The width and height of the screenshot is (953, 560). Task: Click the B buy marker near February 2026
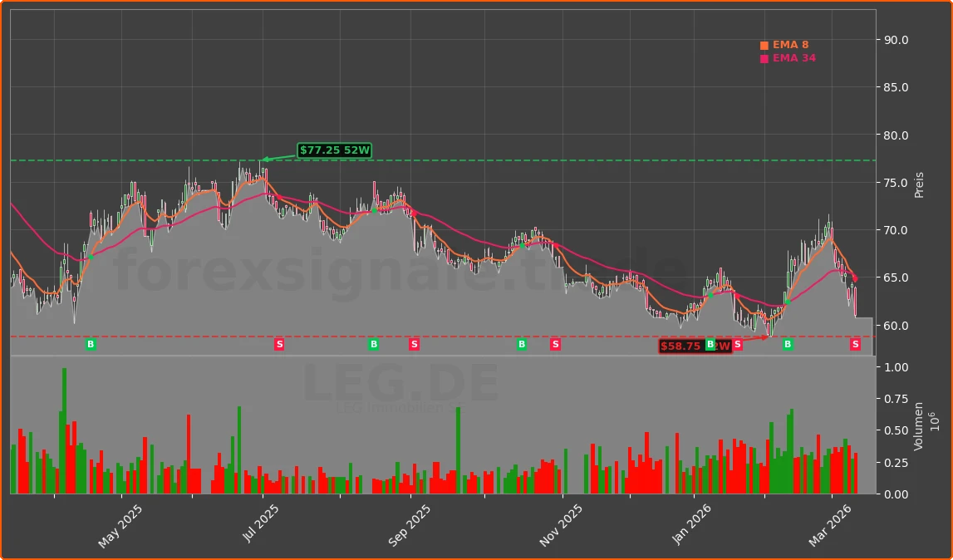pos(787,345)
